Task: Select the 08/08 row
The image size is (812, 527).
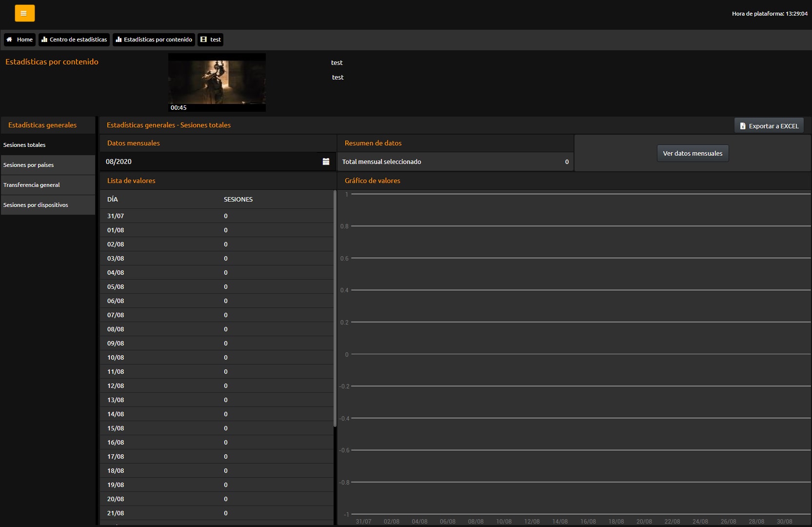Action: tap(217, 329)
